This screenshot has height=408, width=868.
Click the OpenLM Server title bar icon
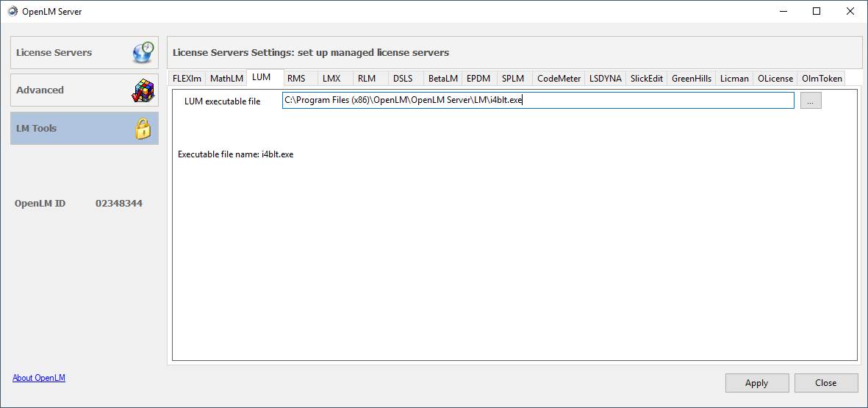[12, 11]
